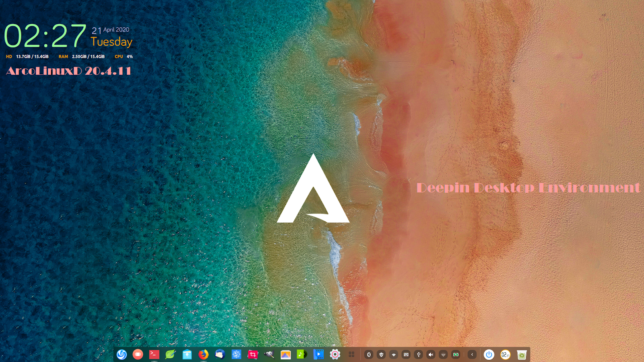644x362 pixels.
Task: Open Thunderbird mail from the dock
Action: pyautogui.click(x=220, y=354)
